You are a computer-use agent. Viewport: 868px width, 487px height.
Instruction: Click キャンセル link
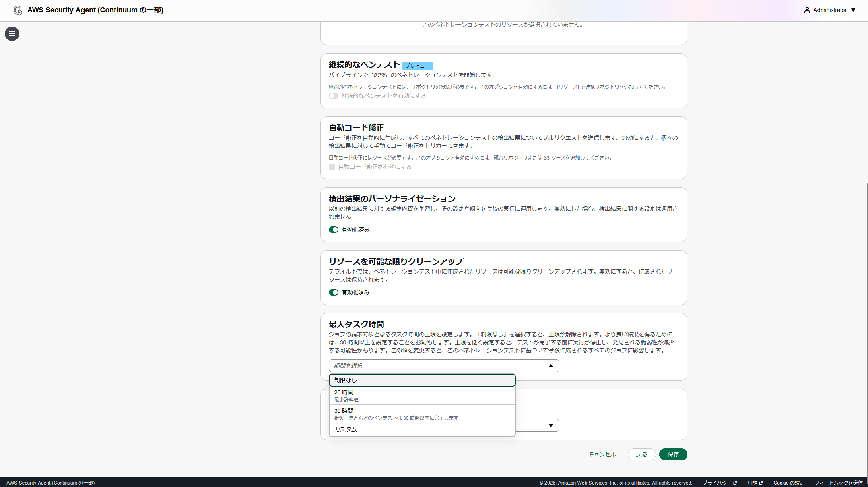click(602, 454)
